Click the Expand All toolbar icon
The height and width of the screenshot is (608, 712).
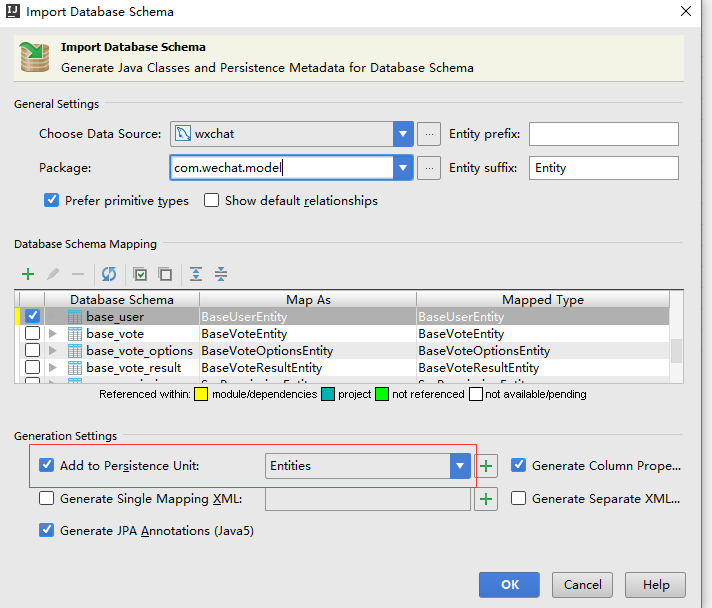click(x=196, y=274)
